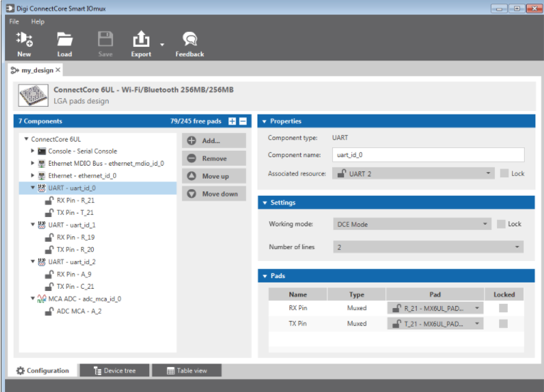Select TX Pin - C_21 tree item

point(75,286)
